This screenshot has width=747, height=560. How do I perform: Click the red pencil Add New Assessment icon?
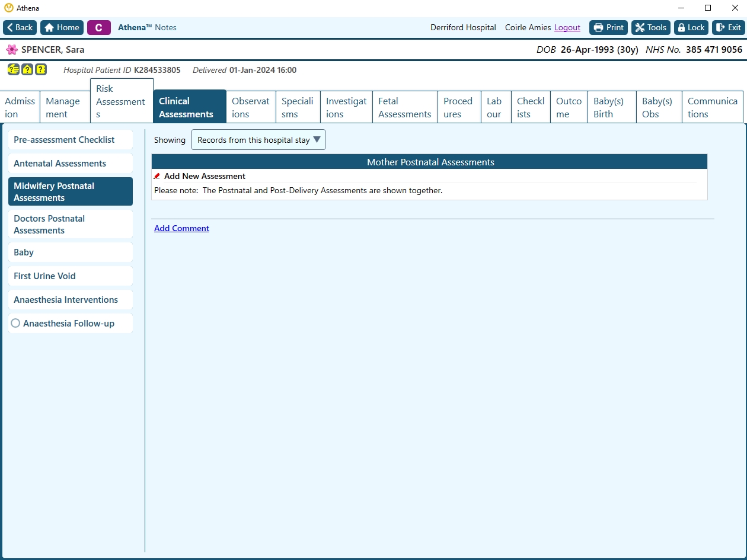(157, 176)
